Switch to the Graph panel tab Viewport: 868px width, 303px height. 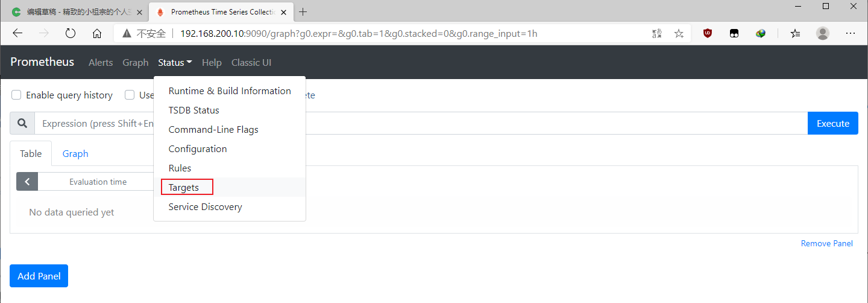coord(75,153)
